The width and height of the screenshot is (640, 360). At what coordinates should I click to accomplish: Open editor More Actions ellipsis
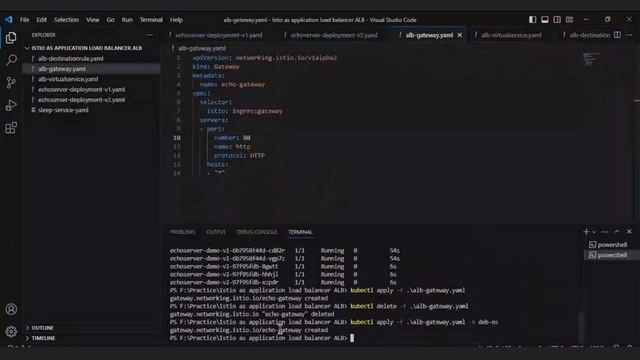point(629,35)
